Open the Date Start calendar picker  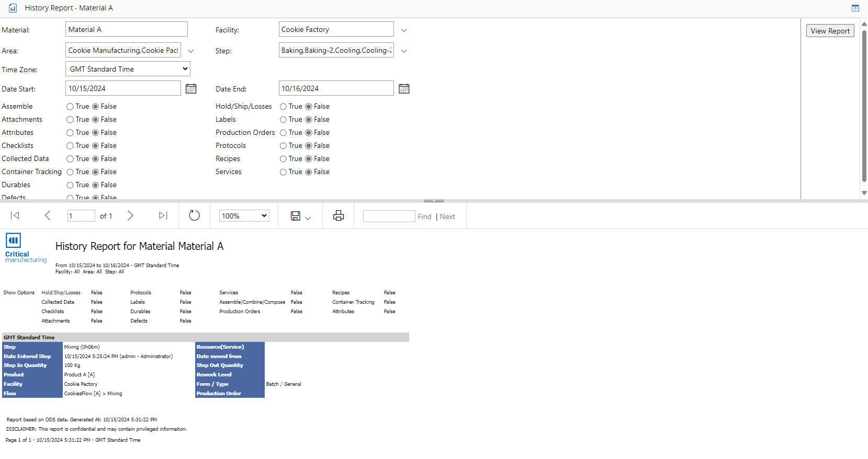pos(191,89)
